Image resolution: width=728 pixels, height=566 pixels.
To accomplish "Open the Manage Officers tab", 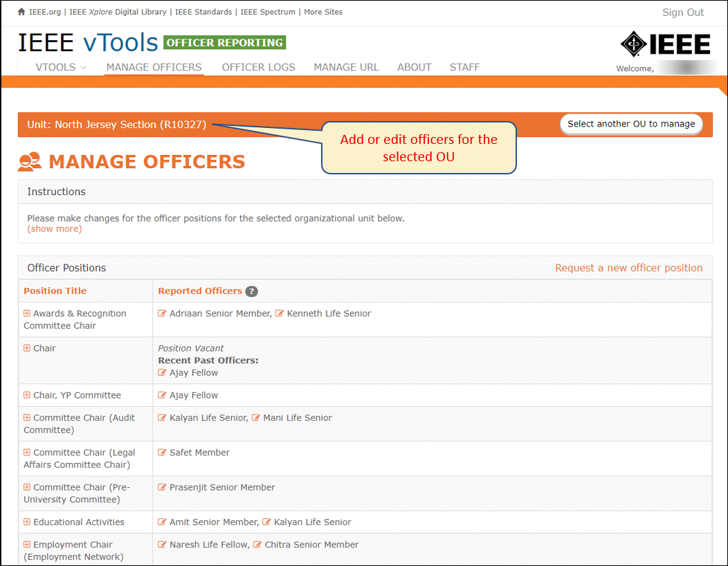I will tap(154, 67).
